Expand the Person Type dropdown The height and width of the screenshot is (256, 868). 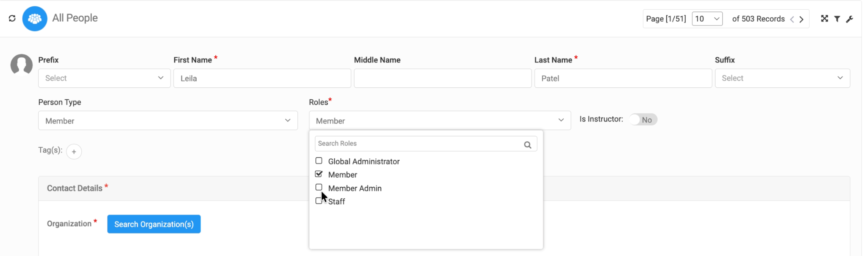click(x=168, y=121)
